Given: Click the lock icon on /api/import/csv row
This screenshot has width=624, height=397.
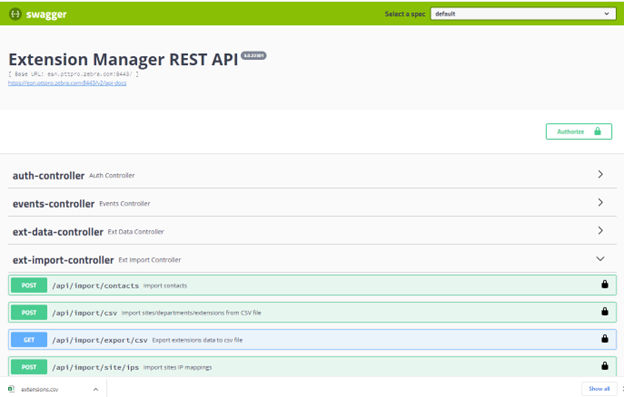Looking at the screenshot, I should point(604,311).
